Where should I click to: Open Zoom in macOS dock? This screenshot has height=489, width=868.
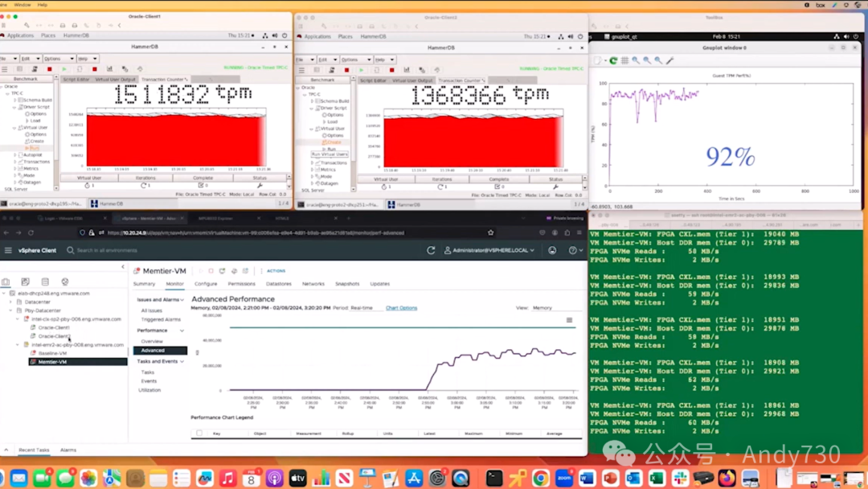tap(564, 478)
